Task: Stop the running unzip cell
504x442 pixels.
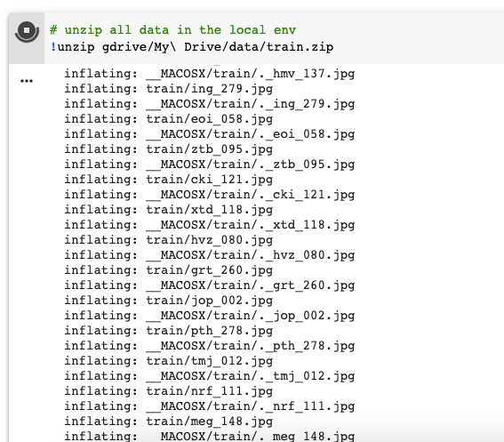Action: 27,31
